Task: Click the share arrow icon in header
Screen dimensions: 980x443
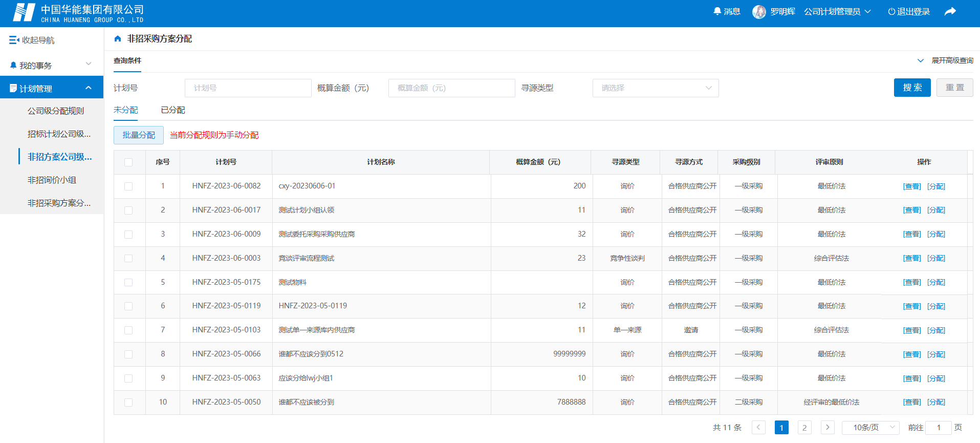Action: tap(950, 11)
